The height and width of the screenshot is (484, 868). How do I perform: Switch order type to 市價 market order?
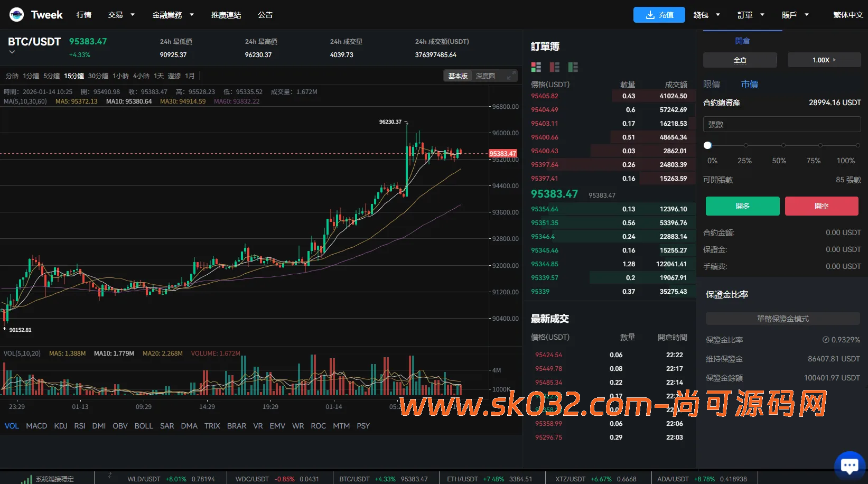(750, 84)
